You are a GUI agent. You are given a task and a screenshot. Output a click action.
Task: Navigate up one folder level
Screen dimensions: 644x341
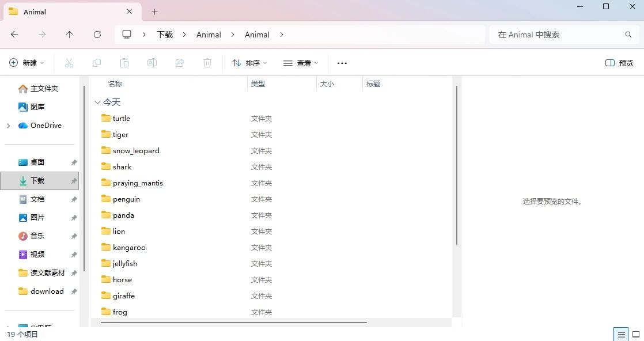tap(69, 35)
